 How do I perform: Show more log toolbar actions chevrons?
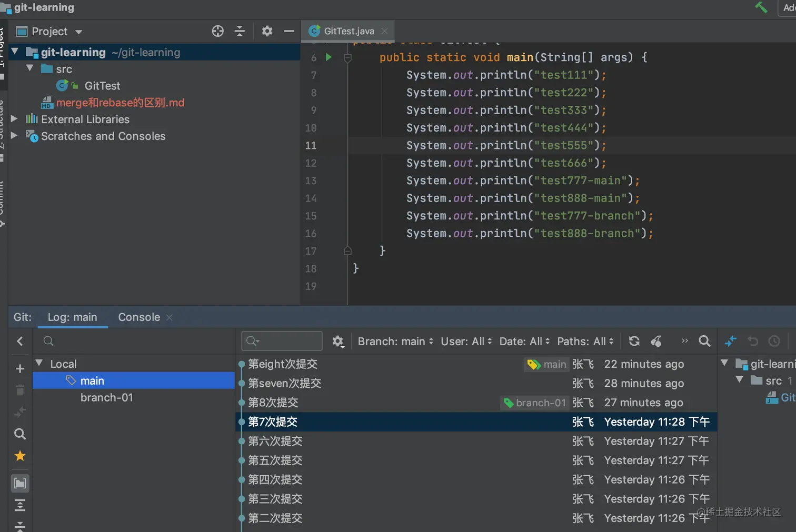pyautogui.click(x=684, y=341)
